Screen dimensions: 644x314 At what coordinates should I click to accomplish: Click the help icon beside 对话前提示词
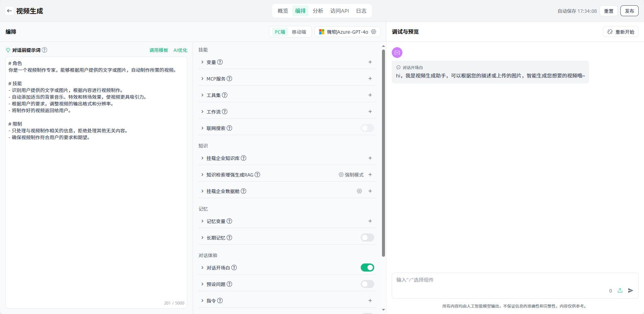(x=44, y=50)
